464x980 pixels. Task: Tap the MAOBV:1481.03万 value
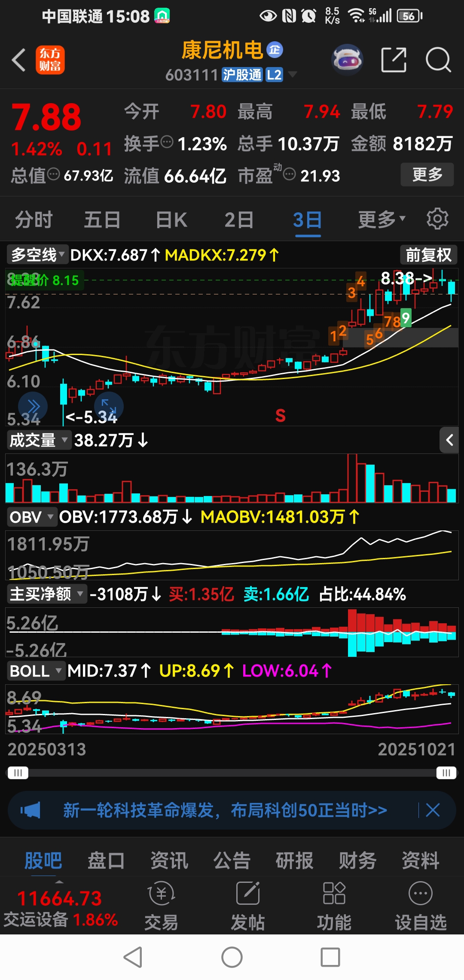(280, 517)
